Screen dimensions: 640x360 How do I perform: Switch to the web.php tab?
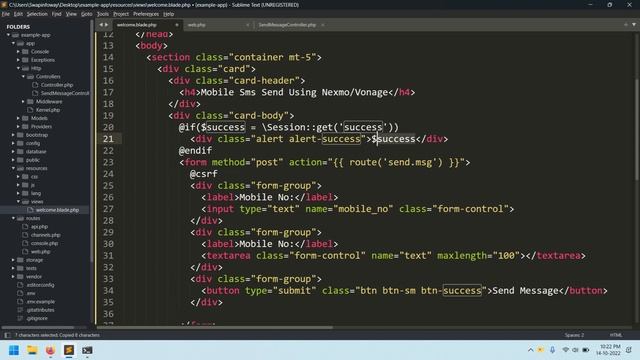[x=196, y=25]
